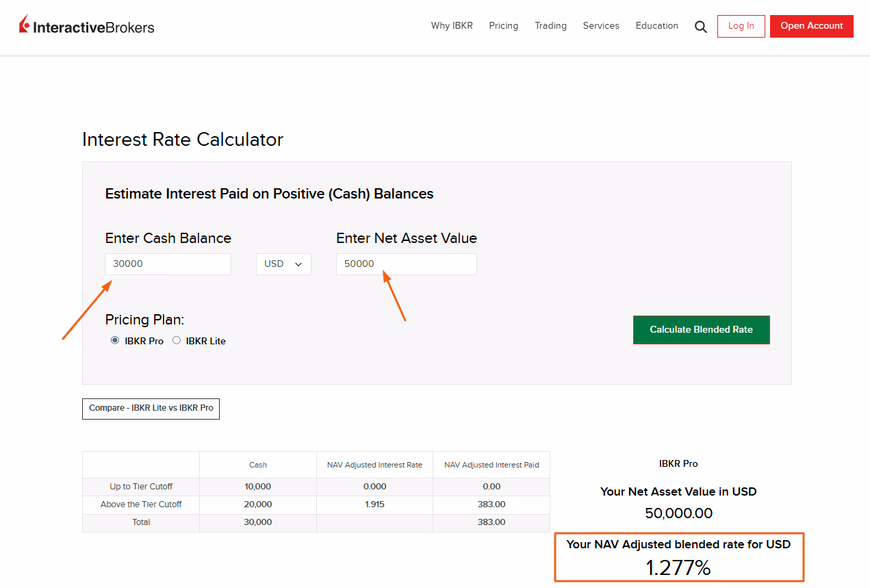Click the Up to Tier Cutoff row label
Viewport: 870px width, 588px height.
click(x=141, y=487)
